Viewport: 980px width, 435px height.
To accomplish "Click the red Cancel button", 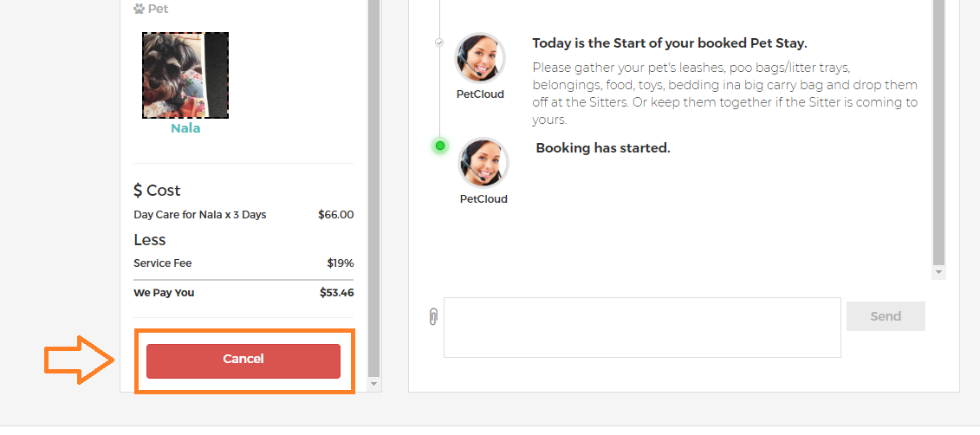I will point(243,360).
